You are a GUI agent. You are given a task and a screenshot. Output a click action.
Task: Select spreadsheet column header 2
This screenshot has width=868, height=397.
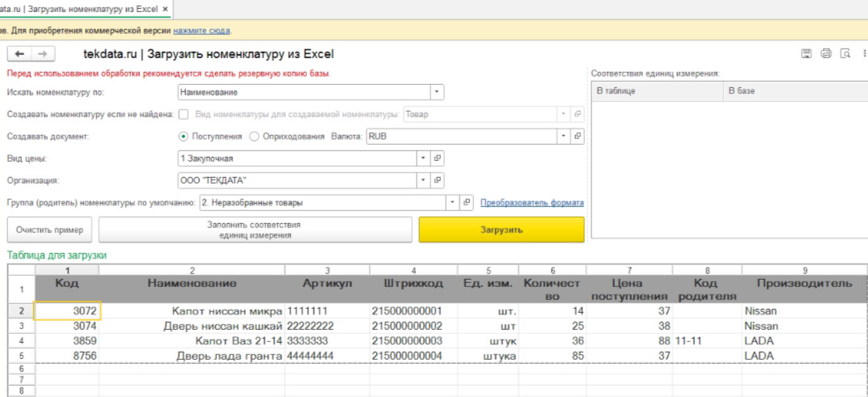pyautogui.click(x=192, y=270)
